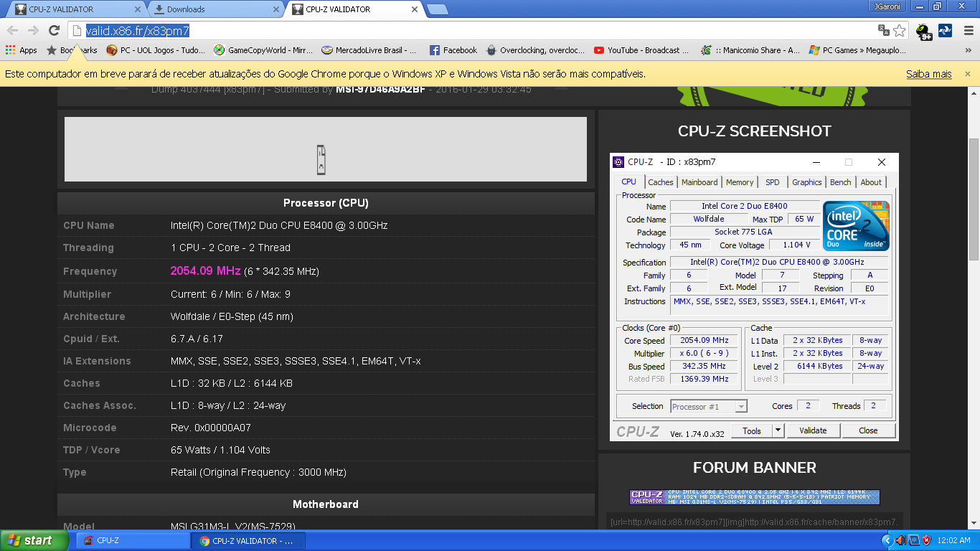The image size is (980, 551).
Task: Open a new tab
Action: (438, 9)
